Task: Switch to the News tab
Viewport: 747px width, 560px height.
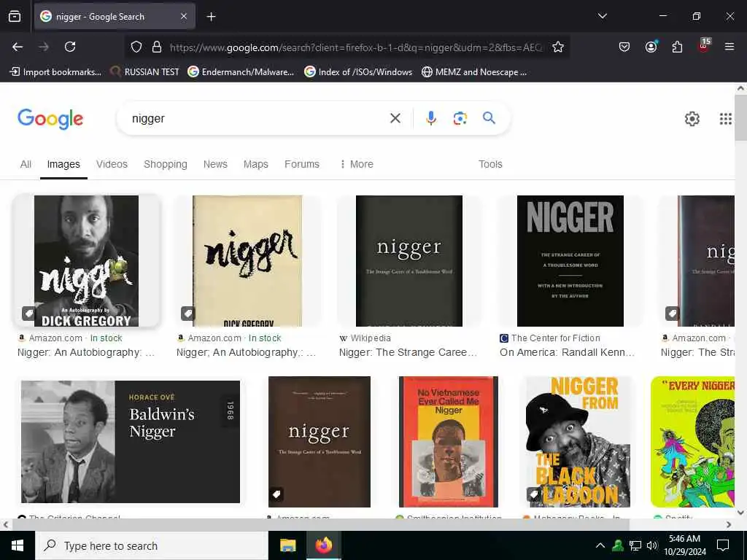Action: 215,164
